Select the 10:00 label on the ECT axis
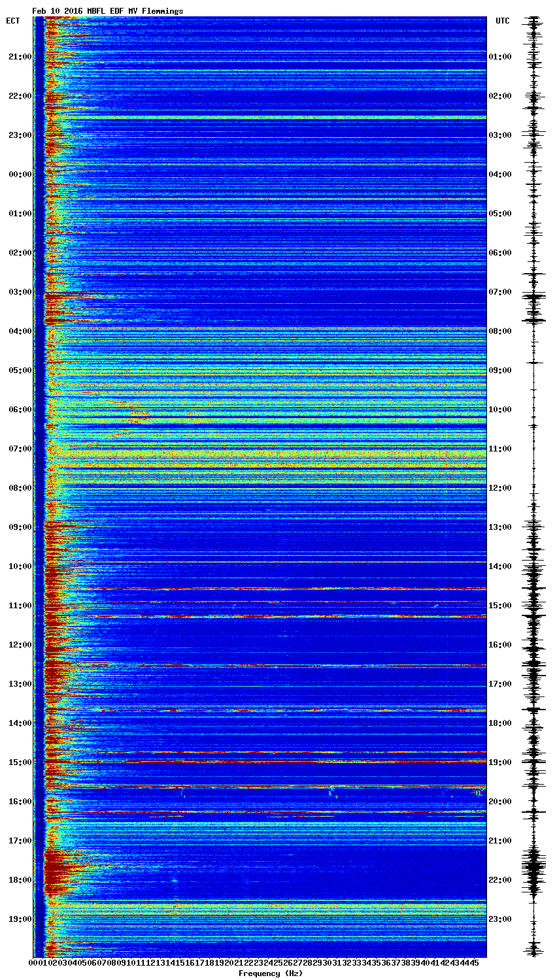 [x=20, y=566]
